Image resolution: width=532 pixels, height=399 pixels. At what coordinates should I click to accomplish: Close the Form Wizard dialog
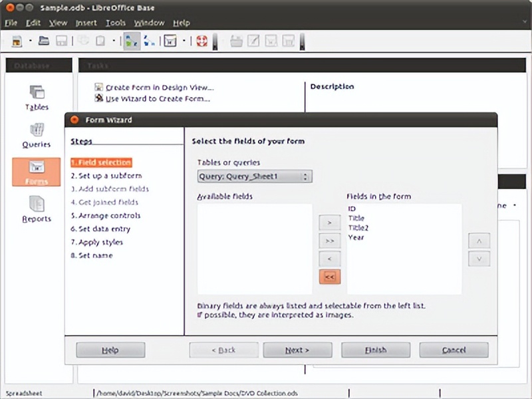74,120
